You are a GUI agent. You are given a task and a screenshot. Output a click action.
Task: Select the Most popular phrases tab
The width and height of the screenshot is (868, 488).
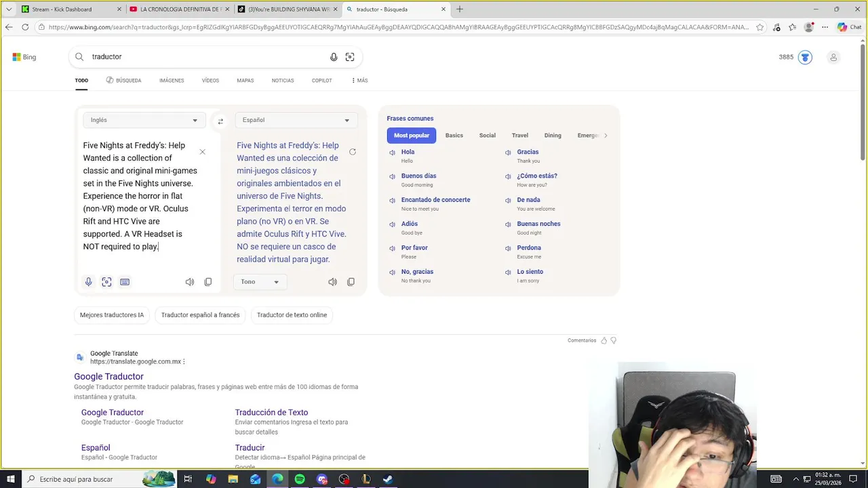point(412,136)
